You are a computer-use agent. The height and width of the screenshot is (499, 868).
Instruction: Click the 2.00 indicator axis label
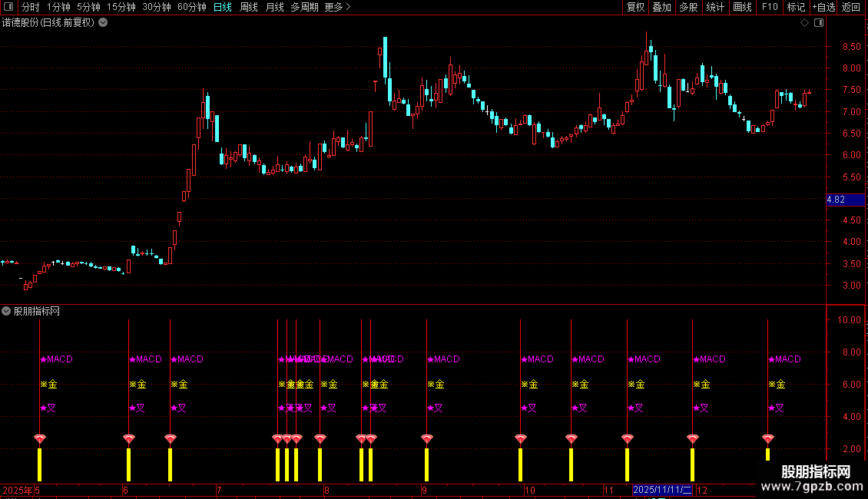coord(851,448)
